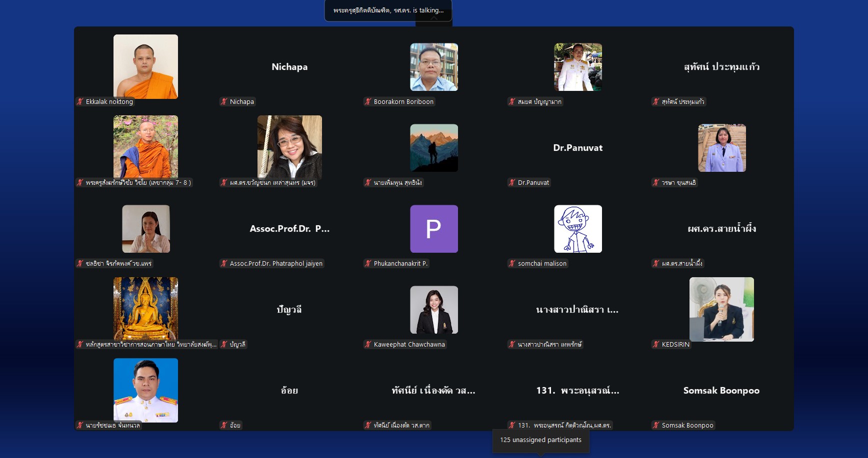Screen dimensions: 868x458
Task: Click the muted mic icon beside KEDSIRIN
Action: (656, 345)
